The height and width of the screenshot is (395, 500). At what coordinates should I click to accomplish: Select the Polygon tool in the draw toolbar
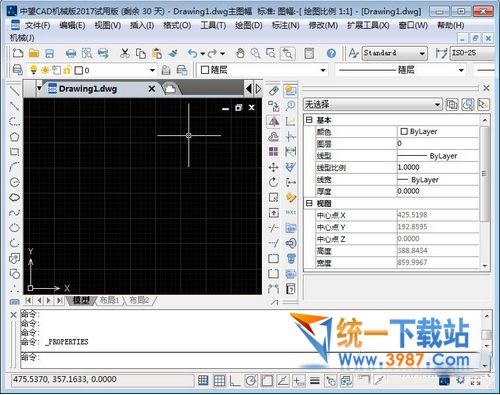pos(14,137)
